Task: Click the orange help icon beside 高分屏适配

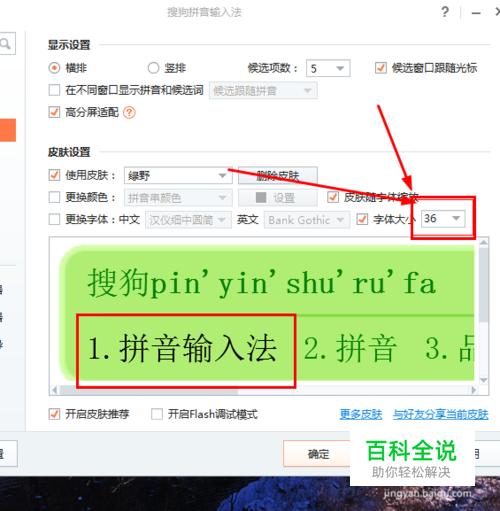Action: (129, 113)
